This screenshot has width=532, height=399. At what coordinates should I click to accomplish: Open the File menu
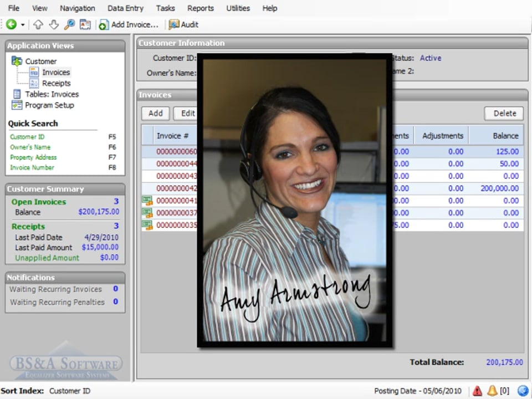tap(13, 8)
